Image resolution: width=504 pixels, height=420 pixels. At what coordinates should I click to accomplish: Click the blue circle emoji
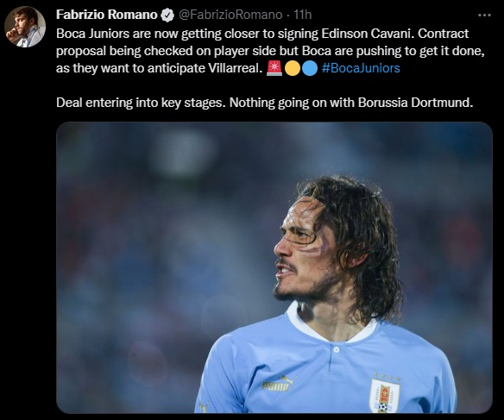[310, 68]
